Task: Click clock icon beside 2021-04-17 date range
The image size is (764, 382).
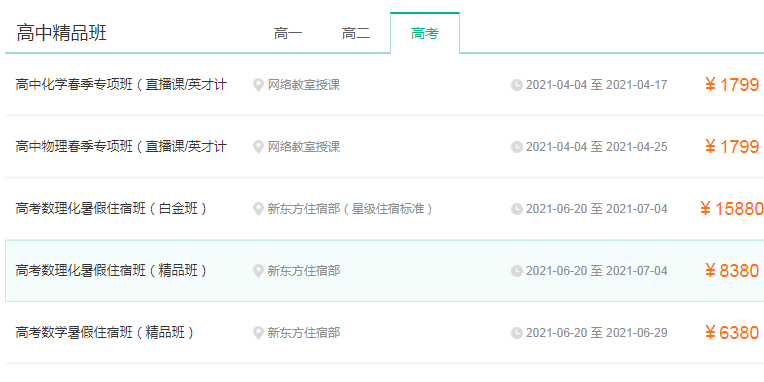Action: 516,85
